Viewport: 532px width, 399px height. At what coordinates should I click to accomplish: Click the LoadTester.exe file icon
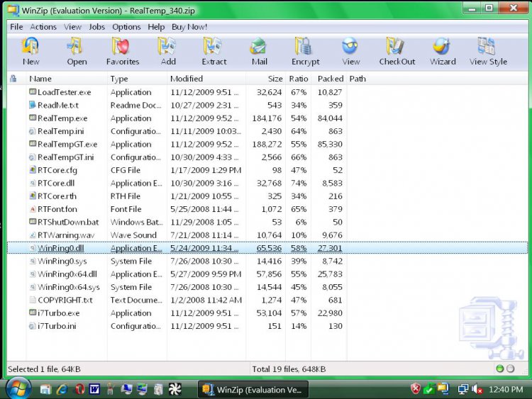point(33,91)
